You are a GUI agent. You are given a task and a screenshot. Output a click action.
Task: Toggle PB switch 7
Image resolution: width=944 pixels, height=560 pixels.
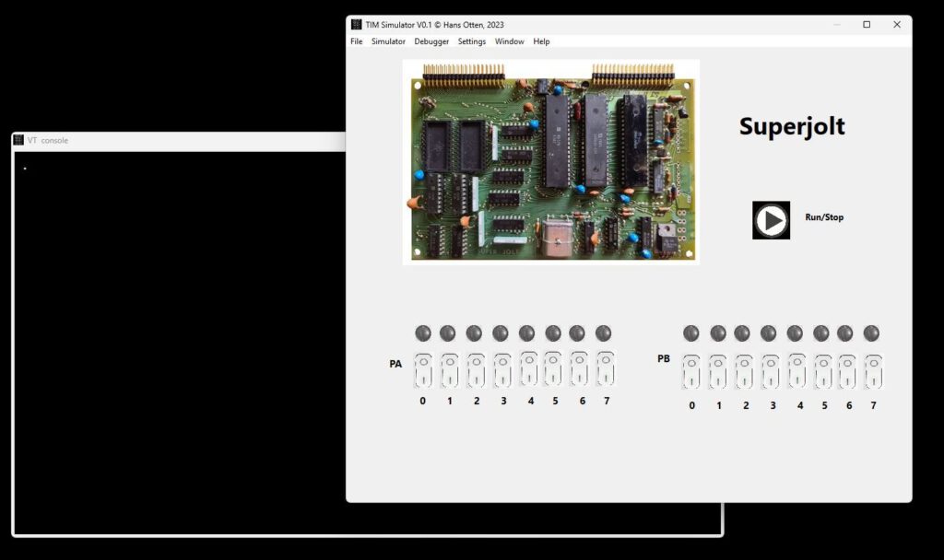(874, 371)
